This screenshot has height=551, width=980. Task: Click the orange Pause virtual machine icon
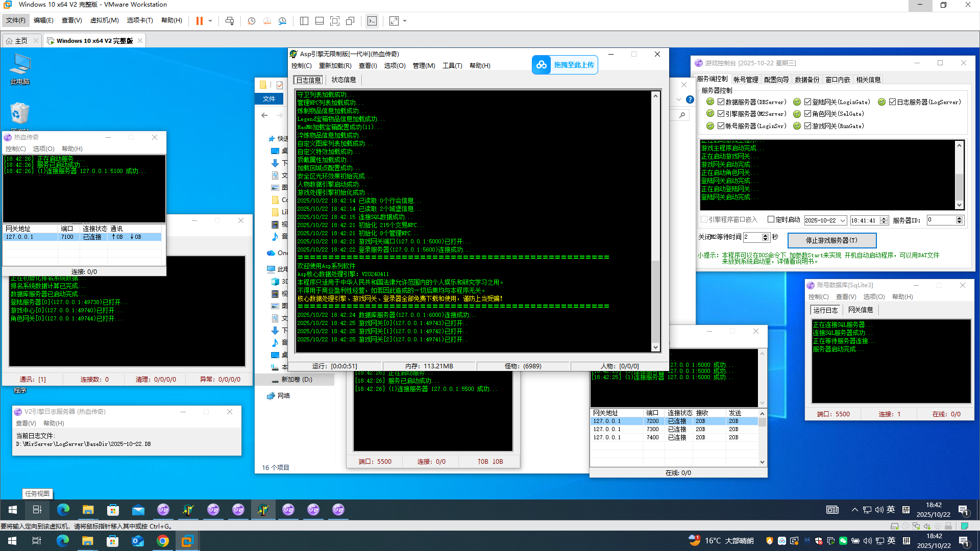coord(199,21)
